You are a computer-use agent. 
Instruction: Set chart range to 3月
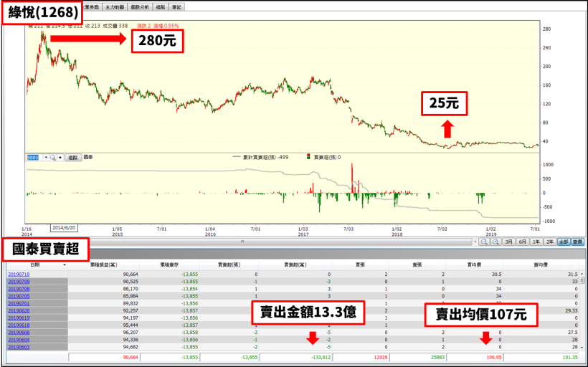pyautogui.click(x=508, y=242)
